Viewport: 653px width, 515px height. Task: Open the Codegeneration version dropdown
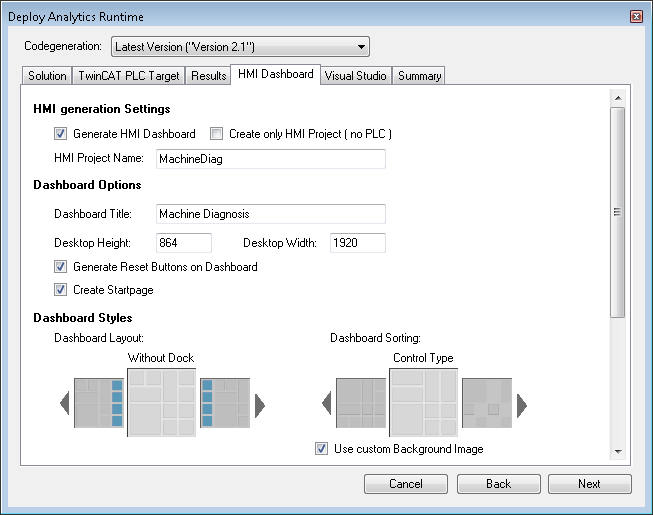240,47
